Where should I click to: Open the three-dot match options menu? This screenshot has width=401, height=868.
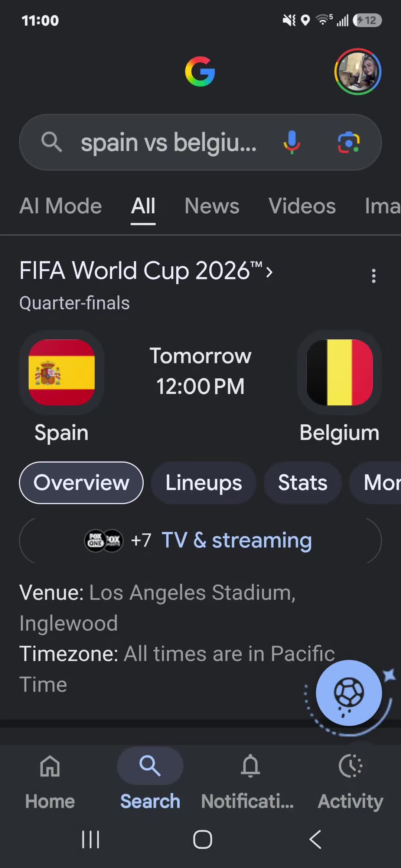(374, 276)
